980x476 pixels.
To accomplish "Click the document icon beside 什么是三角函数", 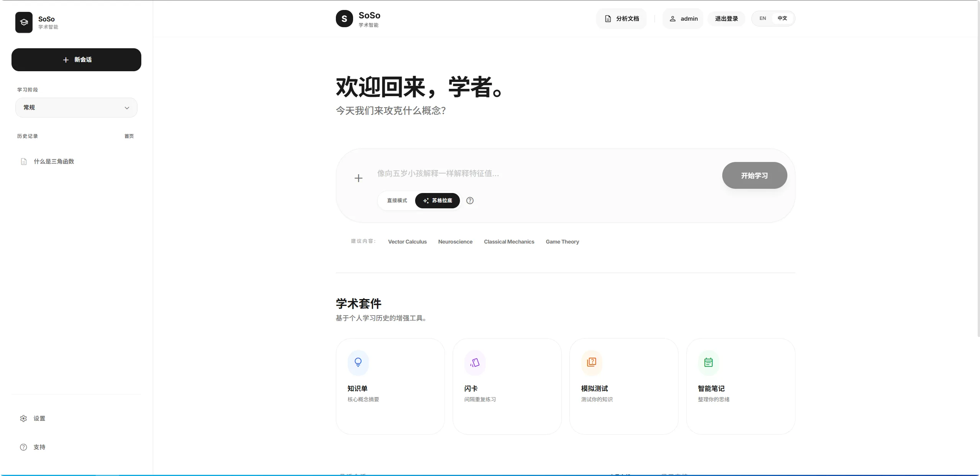I will tap(24, 162).
